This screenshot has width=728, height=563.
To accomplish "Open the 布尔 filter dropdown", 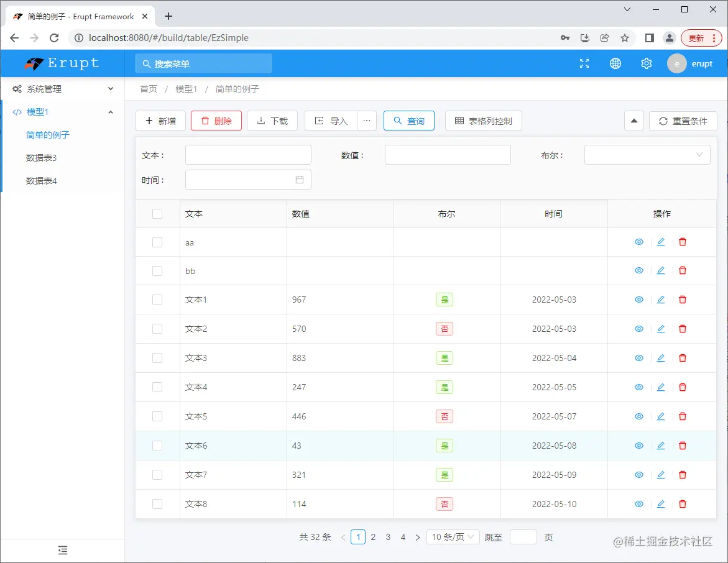I will point(647,155).
